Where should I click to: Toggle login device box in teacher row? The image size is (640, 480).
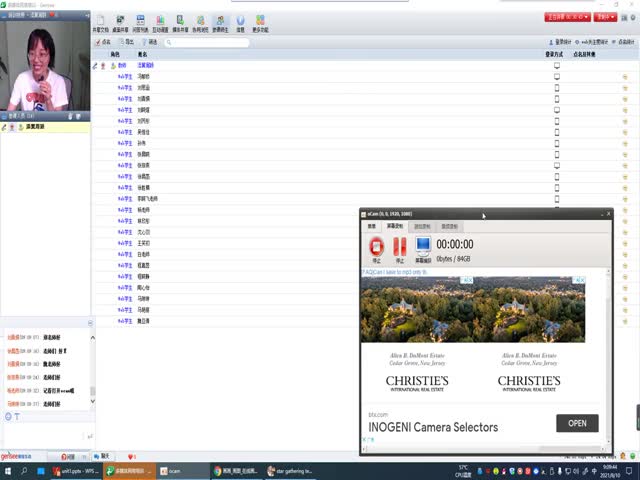coord(557,65)
